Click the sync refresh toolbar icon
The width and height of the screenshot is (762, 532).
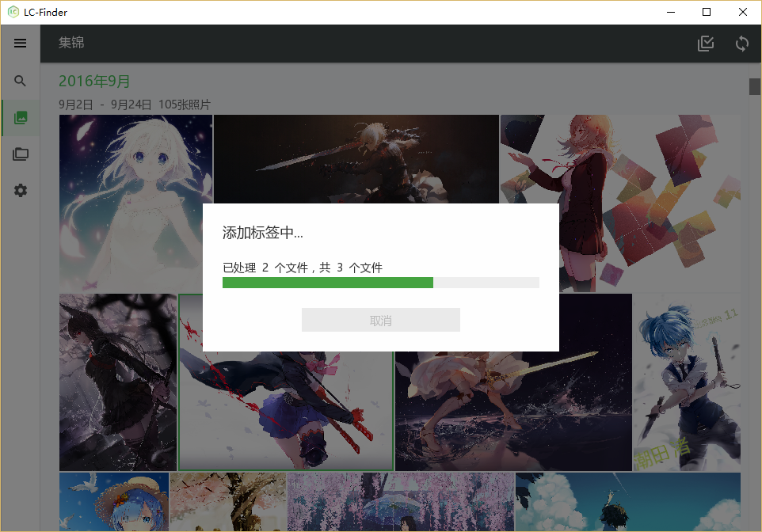click(741, 44)
